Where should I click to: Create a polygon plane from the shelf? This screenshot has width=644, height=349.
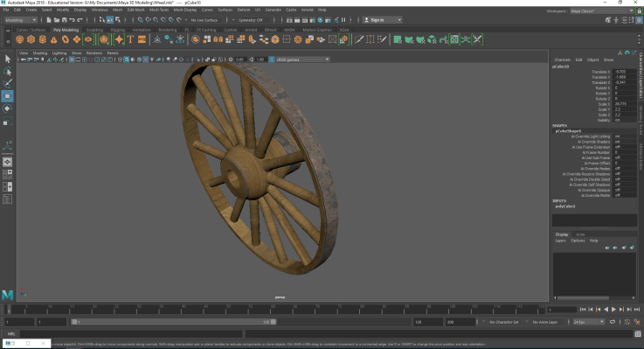coord(77,39)
